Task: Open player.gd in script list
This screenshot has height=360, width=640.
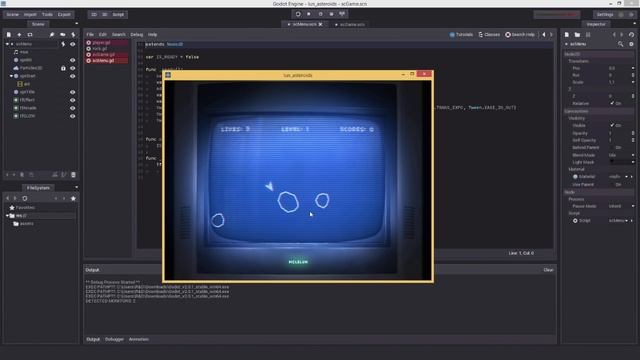Action: tap(107, 42)
